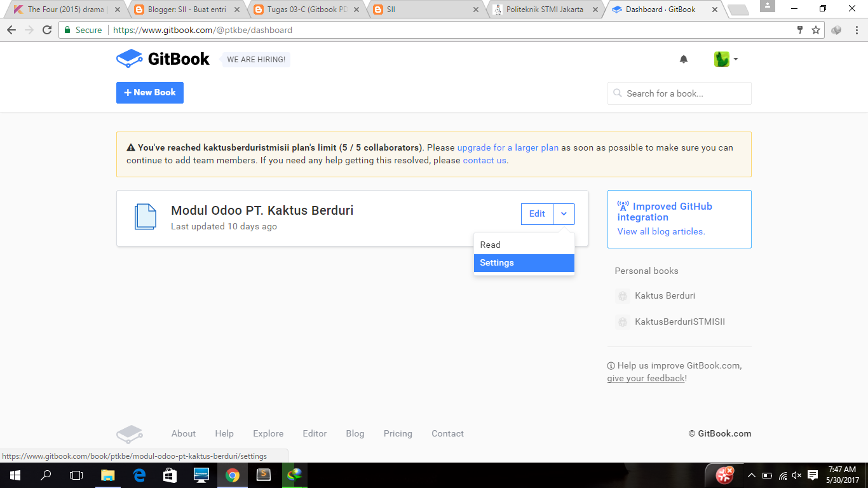Click the KaktusBerduriSTMISII group icon

622,322
